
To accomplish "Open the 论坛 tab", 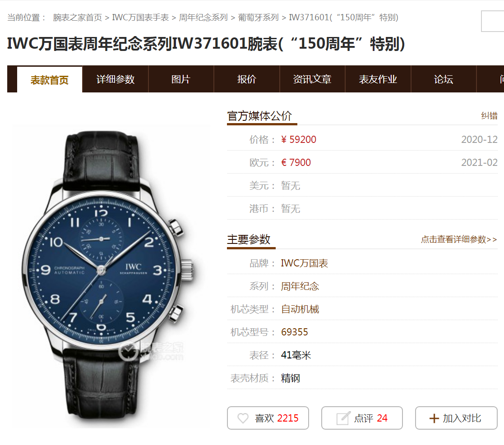I will click(x=444, y=79).
